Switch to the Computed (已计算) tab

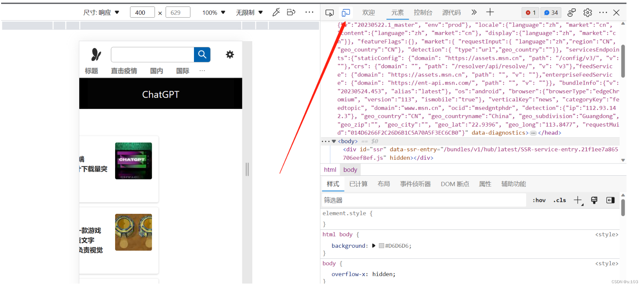coord(358,184)
